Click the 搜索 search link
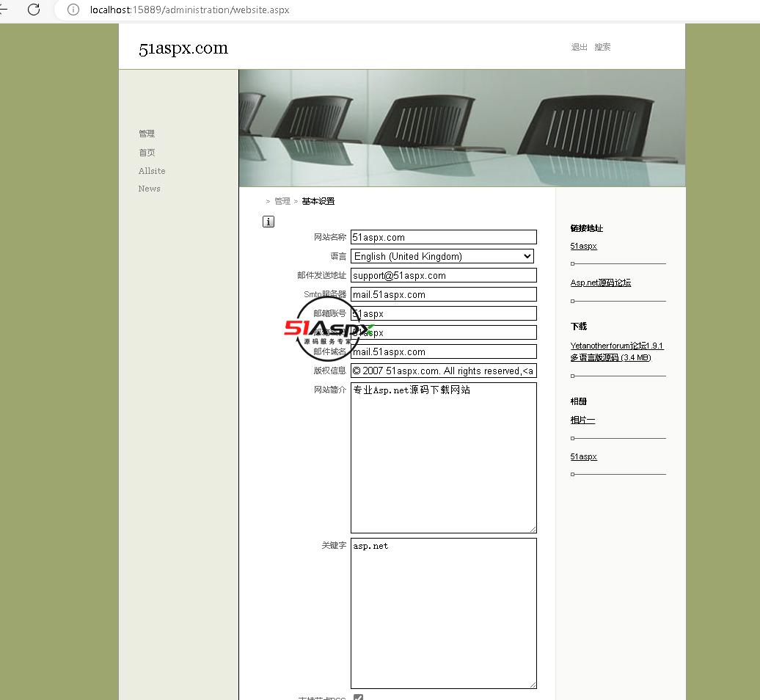 pos(602,47)
